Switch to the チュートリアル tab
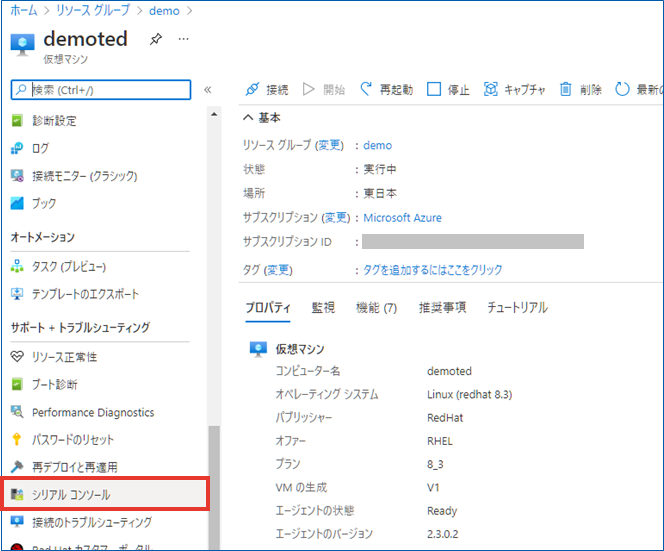The height and width of the screenshot is (551, 664). 517,307
